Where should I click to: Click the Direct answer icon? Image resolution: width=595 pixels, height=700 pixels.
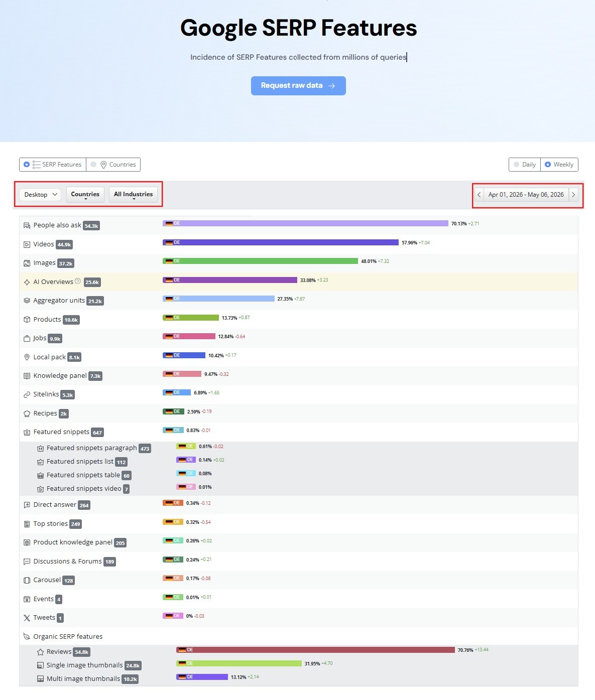point(27,505)
